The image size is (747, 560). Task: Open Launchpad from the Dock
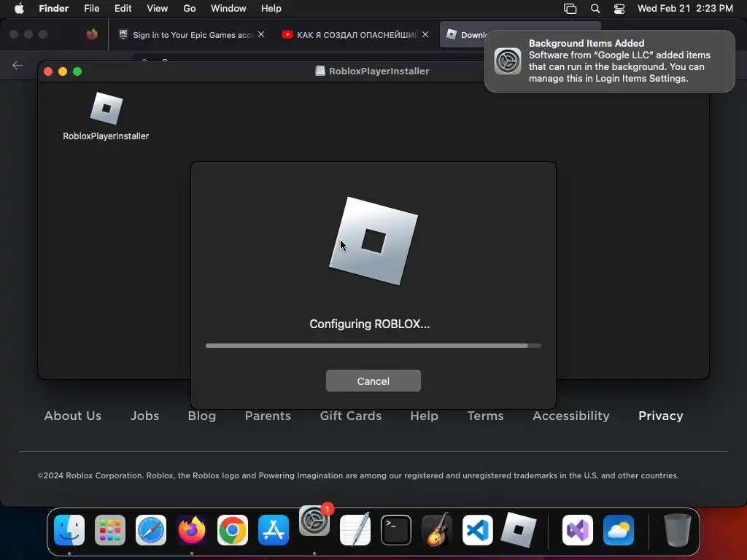pyautogui.click(x=110, y=530)
